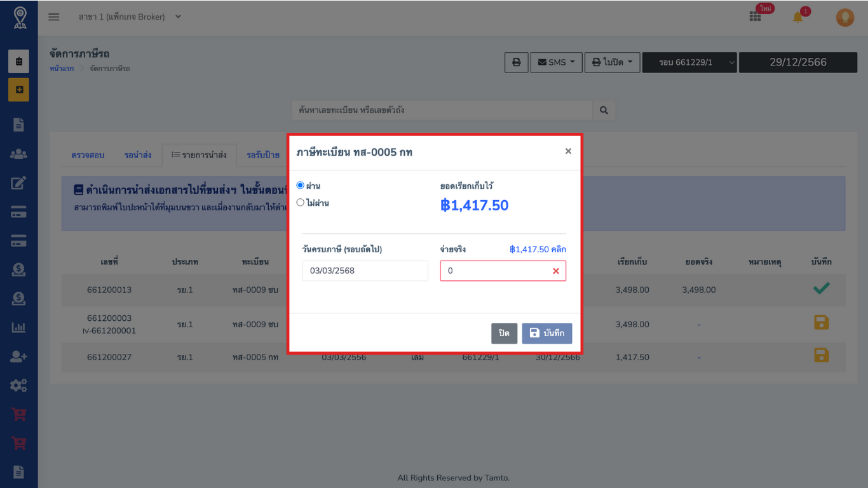This screenshot has height=488, width=868.
Task: Click the เลขที่ column header
Action: pyautogui.click(x=109, y=262)
